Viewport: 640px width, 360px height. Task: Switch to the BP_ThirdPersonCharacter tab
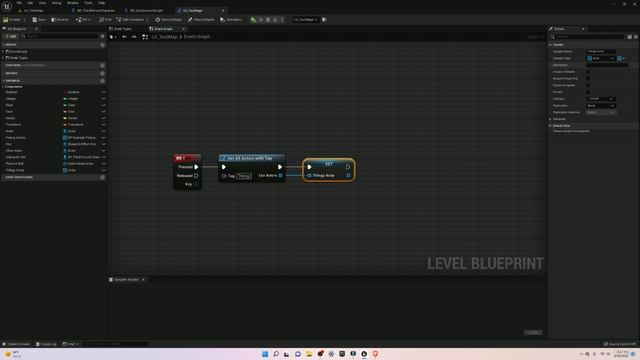click(94, 11)
